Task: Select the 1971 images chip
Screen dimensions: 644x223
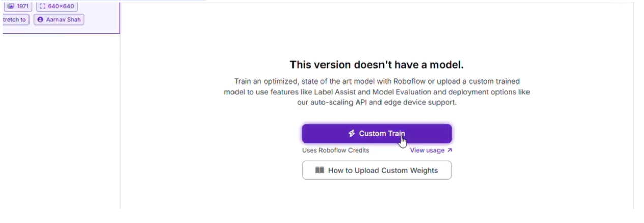Action: tap(18, 6)
